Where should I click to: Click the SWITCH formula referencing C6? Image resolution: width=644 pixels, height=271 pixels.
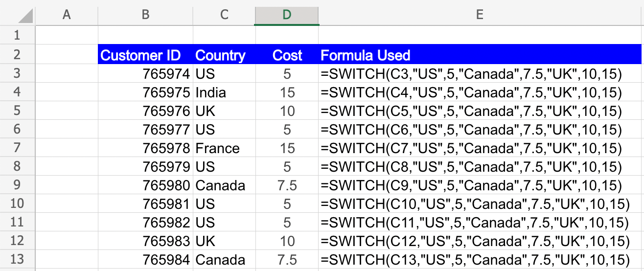coord(480,129)
